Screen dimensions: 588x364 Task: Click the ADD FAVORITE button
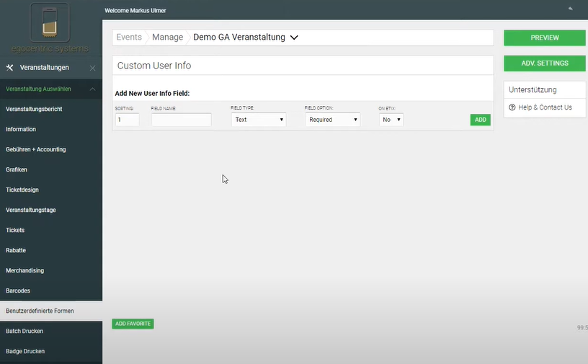pos(133,324)
